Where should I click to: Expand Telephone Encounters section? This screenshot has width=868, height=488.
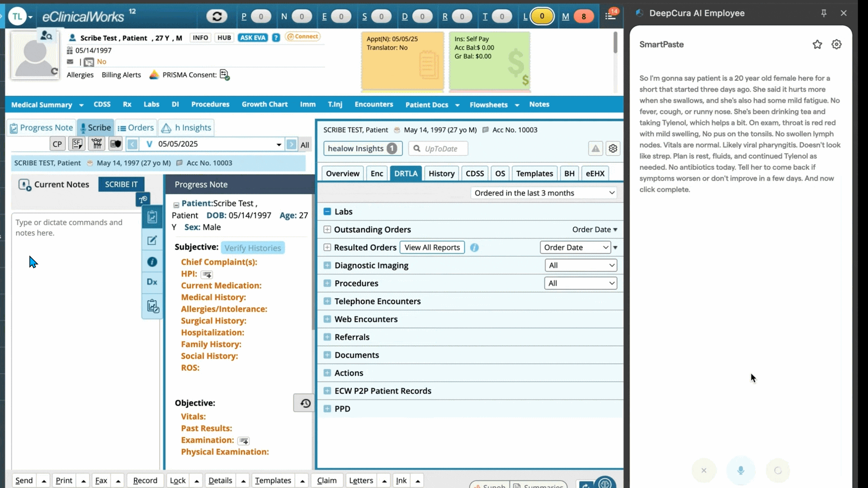pos(327,301)
